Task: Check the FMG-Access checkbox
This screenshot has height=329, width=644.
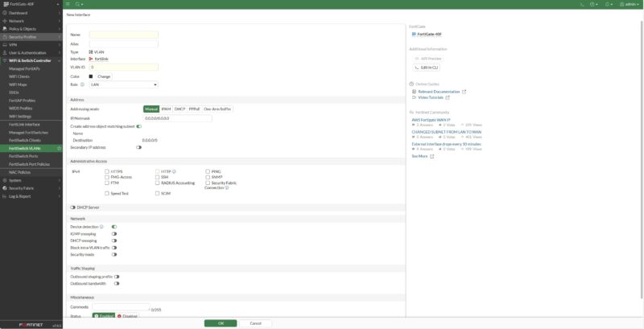Action: point(107,177)
